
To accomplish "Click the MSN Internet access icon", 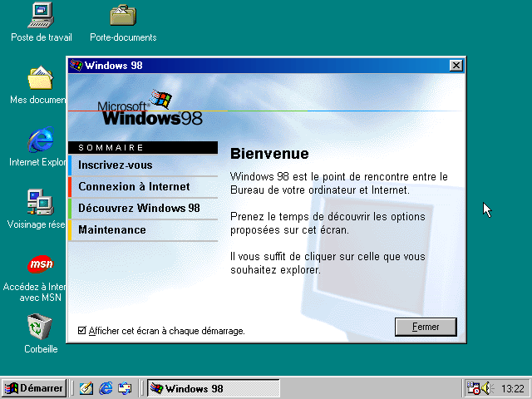I will coord(40,265).
